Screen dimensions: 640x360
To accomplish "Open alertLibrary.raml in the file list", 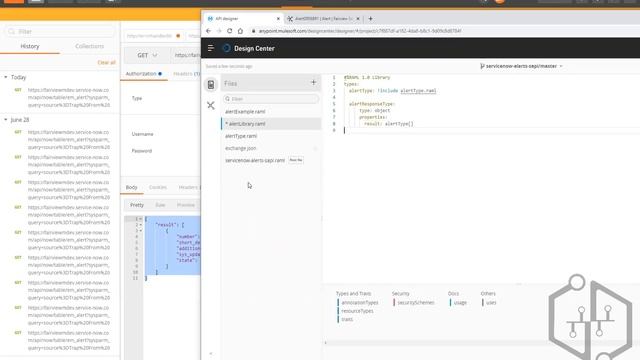I will click(271, 124).
